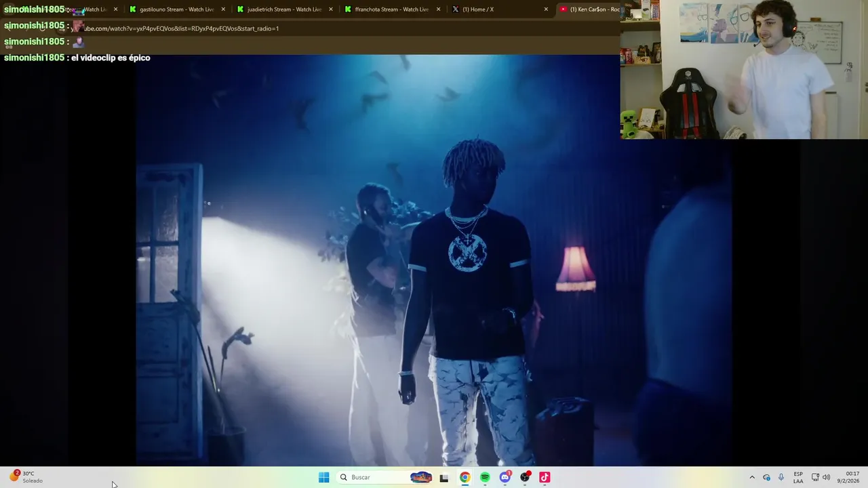Click the microphone tray icon
The height and width of the screenshot is (488, 868).
[781, 477]
